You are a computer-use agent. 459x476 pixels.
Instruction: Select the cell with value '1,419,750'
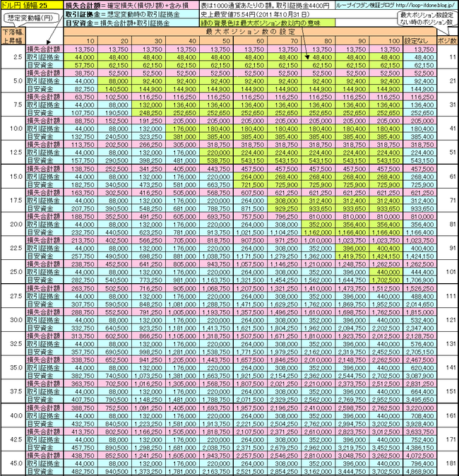[352, 256]
